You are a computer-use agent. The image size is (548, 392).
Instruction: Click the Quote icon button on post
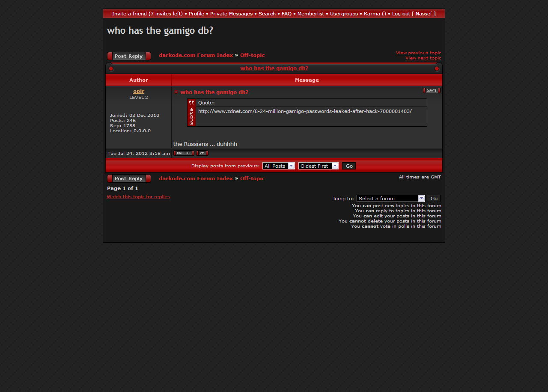click(432, 91)
